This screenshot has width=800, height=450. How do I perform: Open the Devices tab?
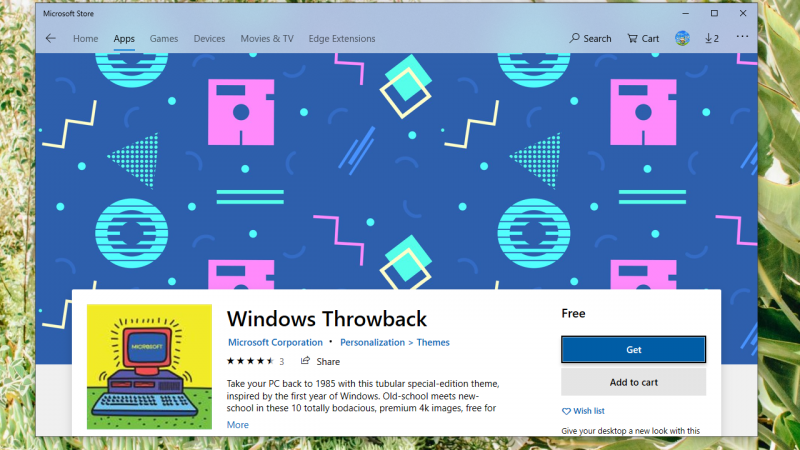click(209, 39)
